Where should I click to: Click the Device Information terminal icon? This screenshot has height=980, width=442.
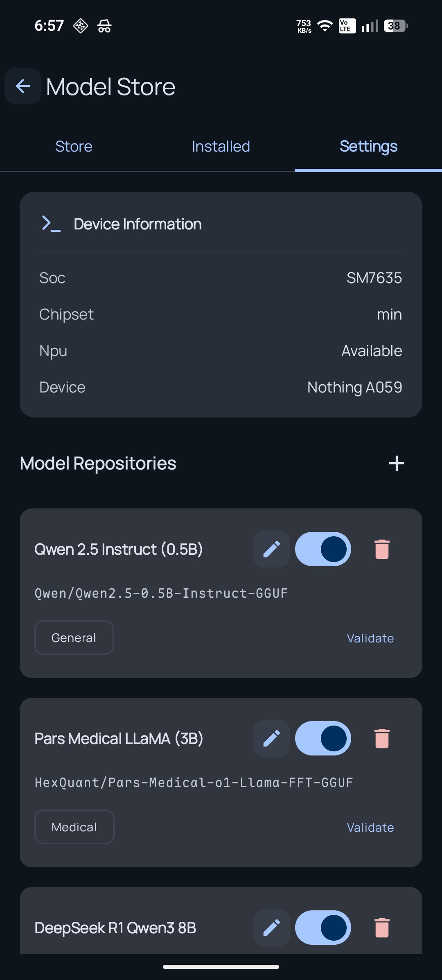[51, 224]
